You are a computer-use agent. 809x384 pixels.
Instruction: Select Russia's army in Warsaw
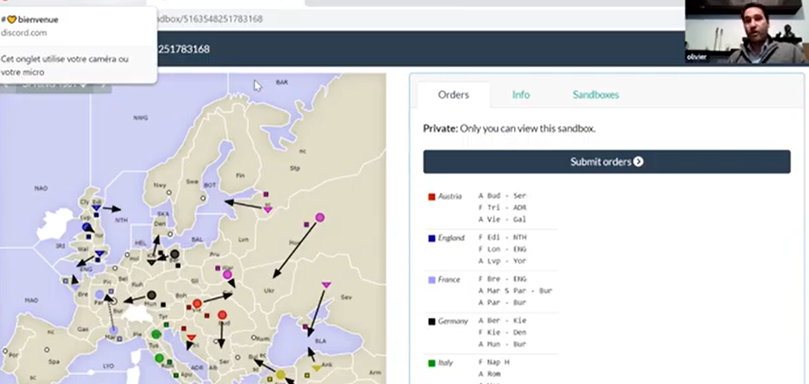coord(227,275)
